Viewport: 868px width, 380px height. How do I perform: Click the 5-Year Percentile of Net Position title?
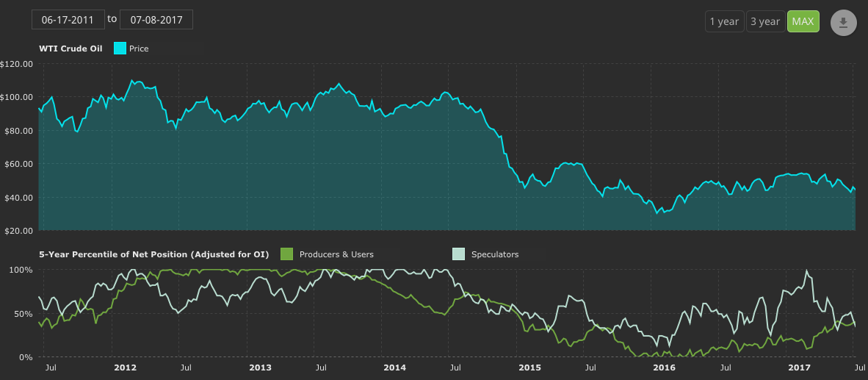153,254
